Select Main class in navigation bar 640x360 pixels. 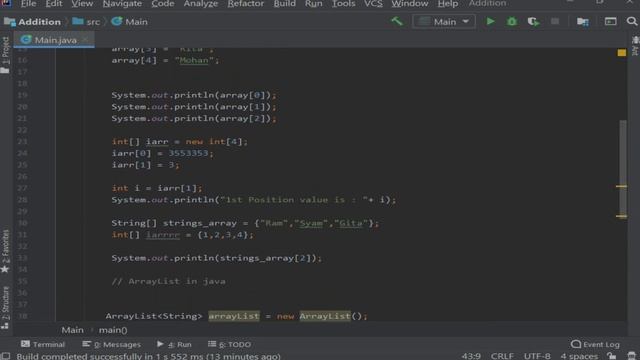(x=129, y=22)
